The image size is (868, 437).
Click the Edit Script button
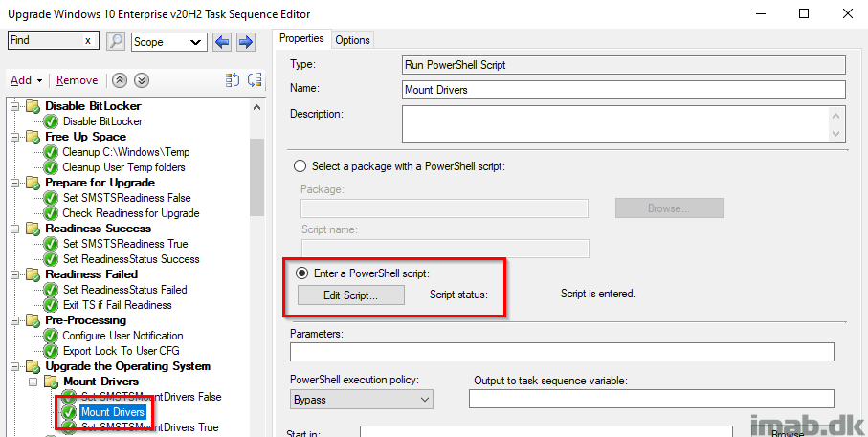pyautogui.click(x=351, y=295)
